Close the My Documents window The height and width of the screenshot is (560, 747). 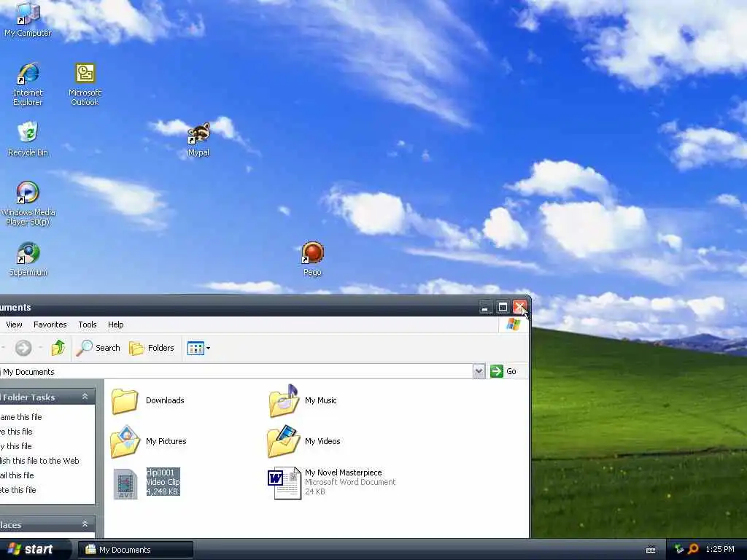[x=519, y=307]
